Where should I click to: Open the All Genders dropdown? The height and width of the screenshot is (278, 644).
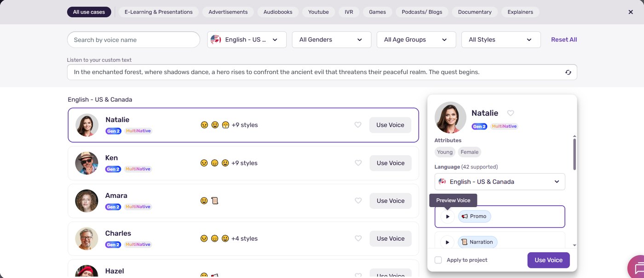(x=332, y=40)
